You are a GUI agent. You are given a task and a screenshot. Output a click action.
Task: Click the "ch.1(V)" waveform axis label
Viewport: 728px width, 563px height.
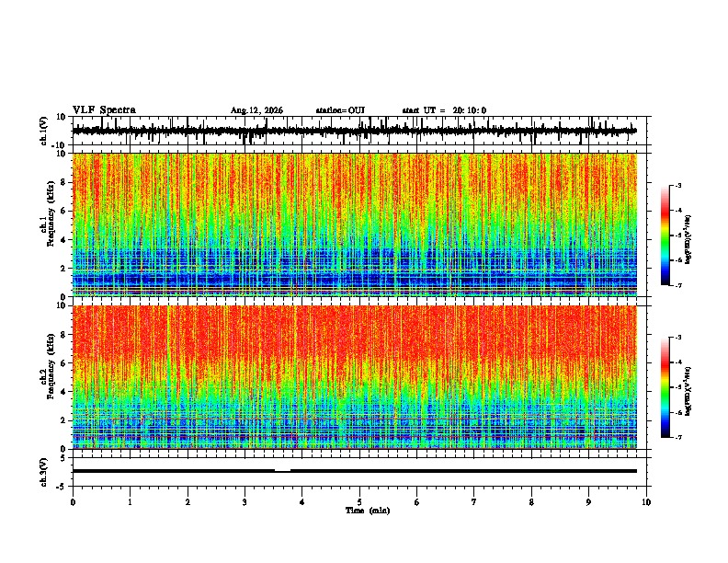point(44,131)
